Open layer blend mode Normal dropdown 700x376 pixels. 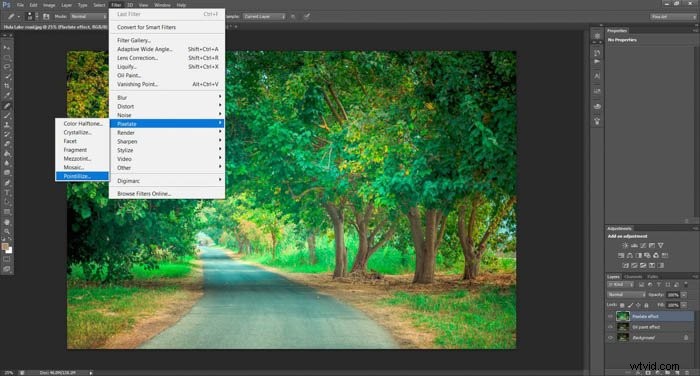626,295
